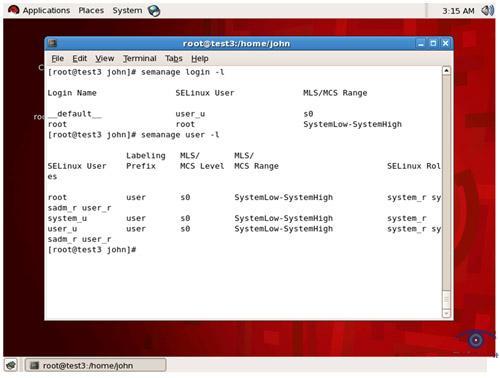
Task: Click scrollbar down arrow
Action: pyautogui.click(x=446, y=313)
